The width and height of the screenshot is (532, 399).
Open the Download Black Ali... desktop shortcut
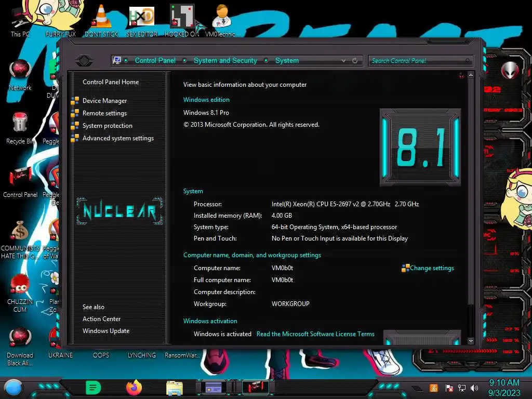(x=20, y=347)
